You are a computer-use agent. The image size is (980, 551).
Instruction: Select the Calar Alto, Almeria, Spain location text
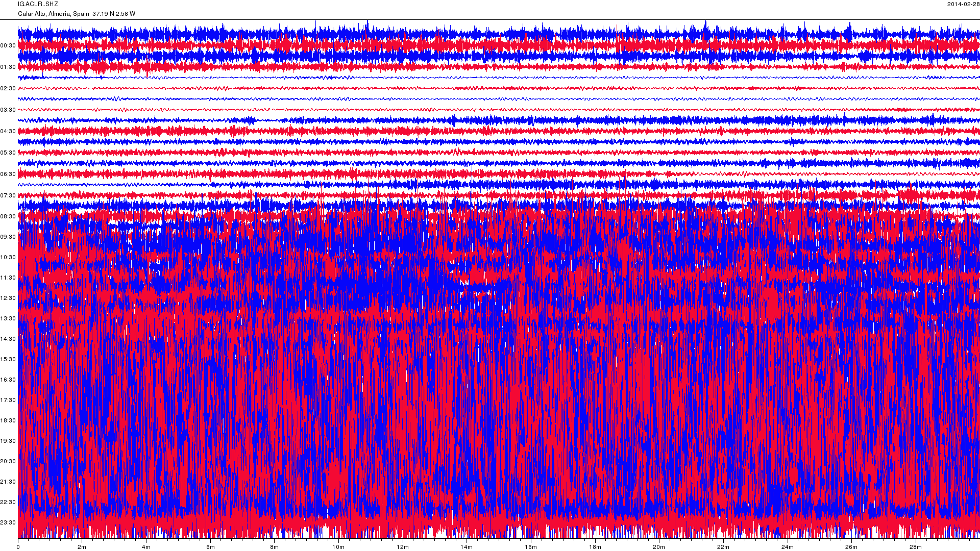coord(54,14)
